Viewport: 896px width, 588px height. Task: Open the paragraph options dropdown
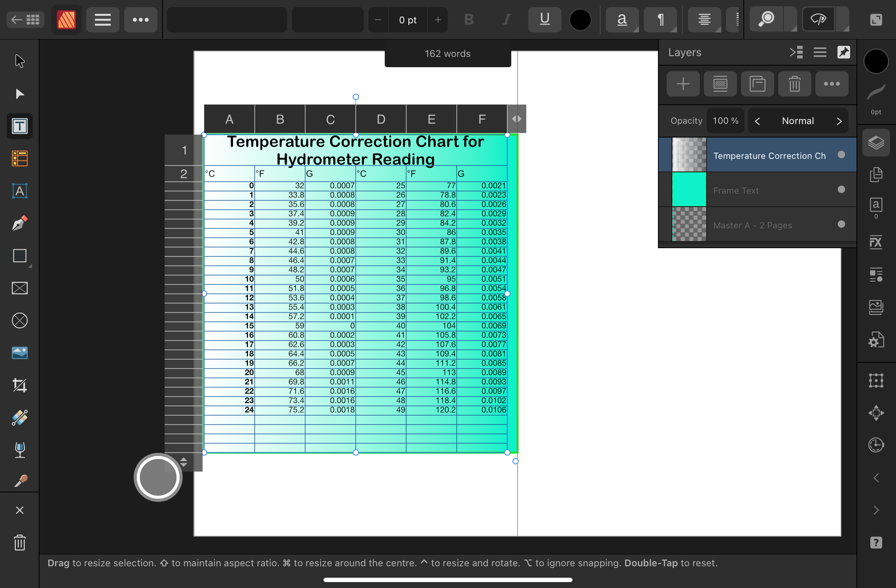[660, 20]
